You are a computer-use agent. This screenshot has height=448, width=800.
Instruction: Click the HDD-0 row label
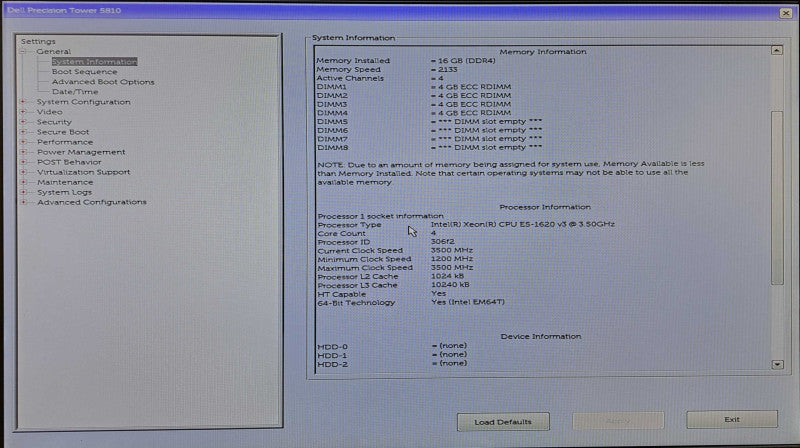point(333,346)
